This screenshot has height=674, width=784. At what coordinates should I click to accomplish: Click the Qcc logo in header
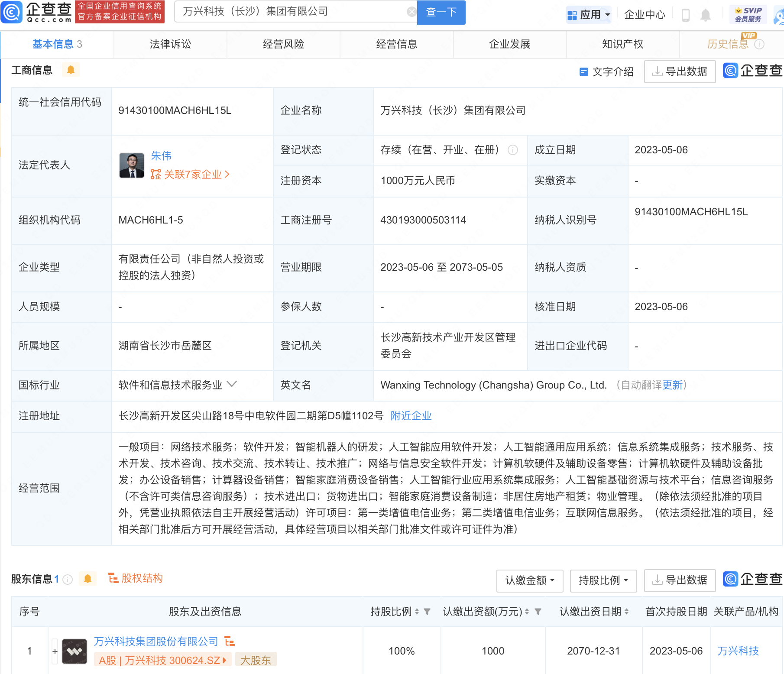[36, 12]
